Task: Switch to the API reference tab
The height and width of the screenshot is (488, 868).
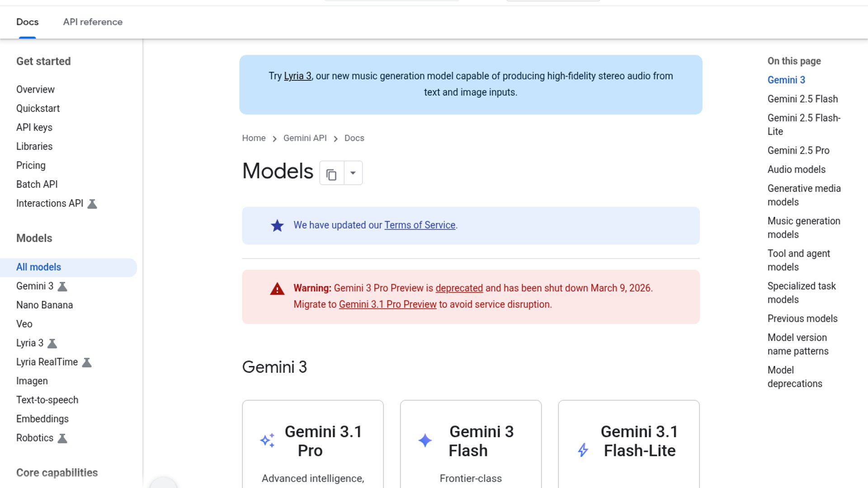Action: pos(93,22)
